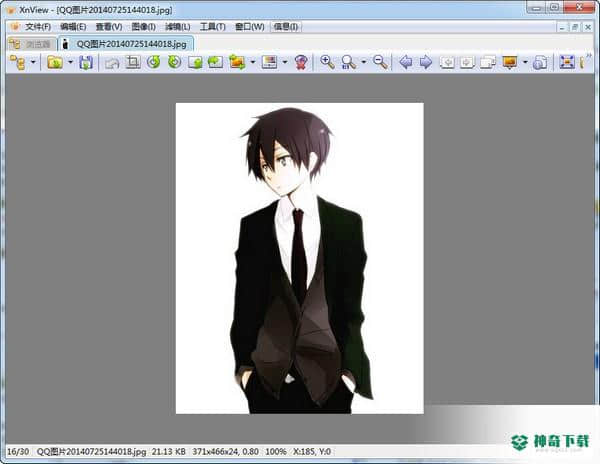Open the 查看(V) menu
600x464 pixels.
pyautogui.click(x=109, y=27)
